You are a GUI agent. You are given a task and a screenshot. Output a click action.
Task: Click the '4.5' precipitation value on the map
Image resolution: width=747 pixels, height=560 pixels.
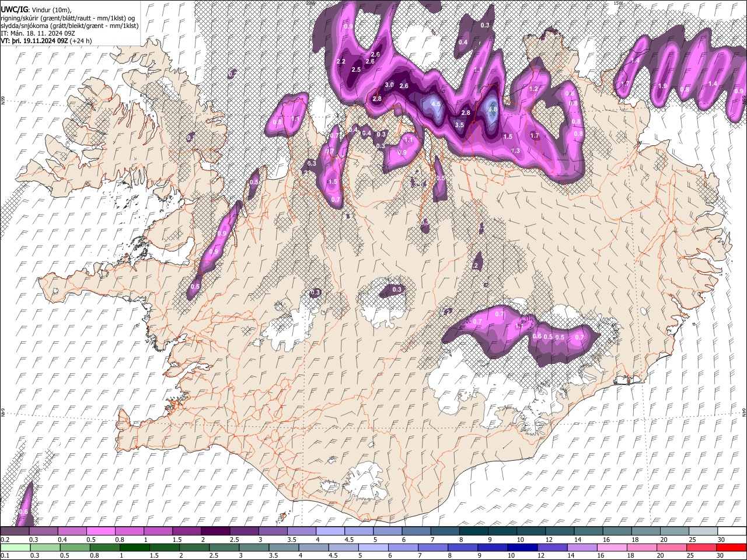(435, 104)
